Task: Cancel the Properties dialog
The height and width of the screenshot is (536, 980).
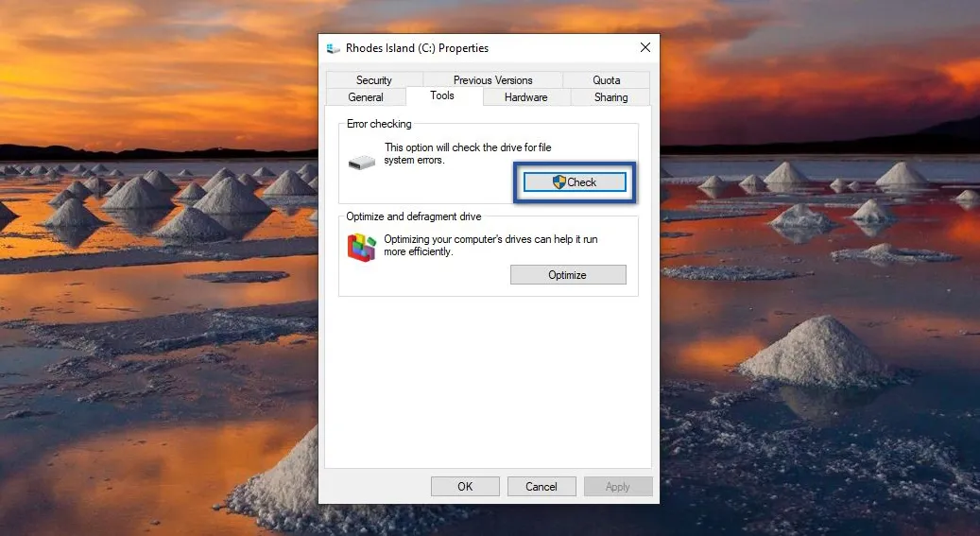Action: coord(542,487)
